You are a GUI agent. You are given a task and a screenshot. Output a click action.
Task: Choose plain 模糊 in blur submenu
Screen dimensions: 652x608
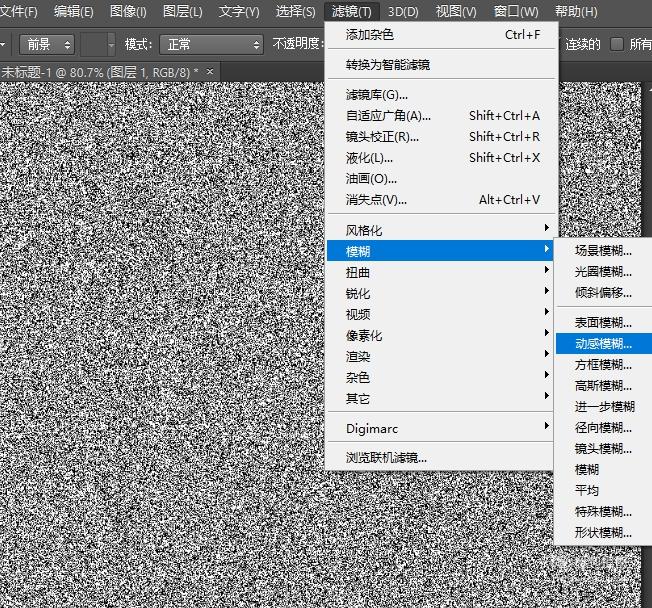604,470
